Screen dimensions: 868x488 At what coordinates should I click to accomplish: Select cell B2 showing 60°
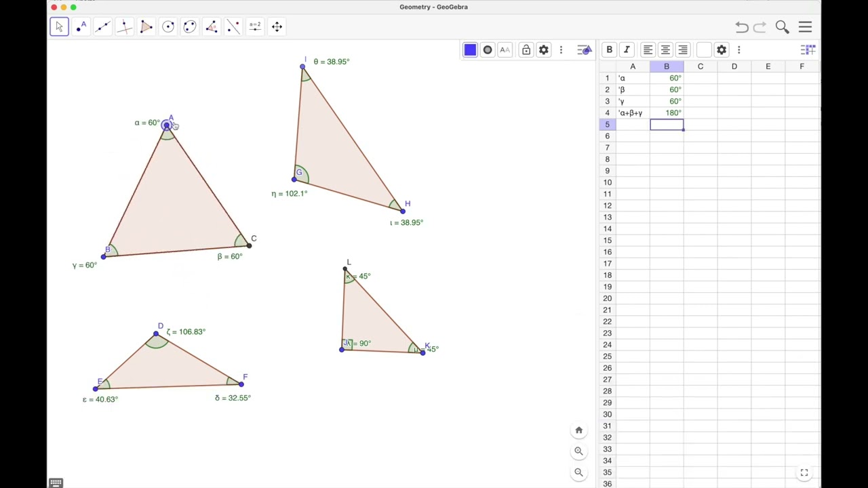point(667,89)
